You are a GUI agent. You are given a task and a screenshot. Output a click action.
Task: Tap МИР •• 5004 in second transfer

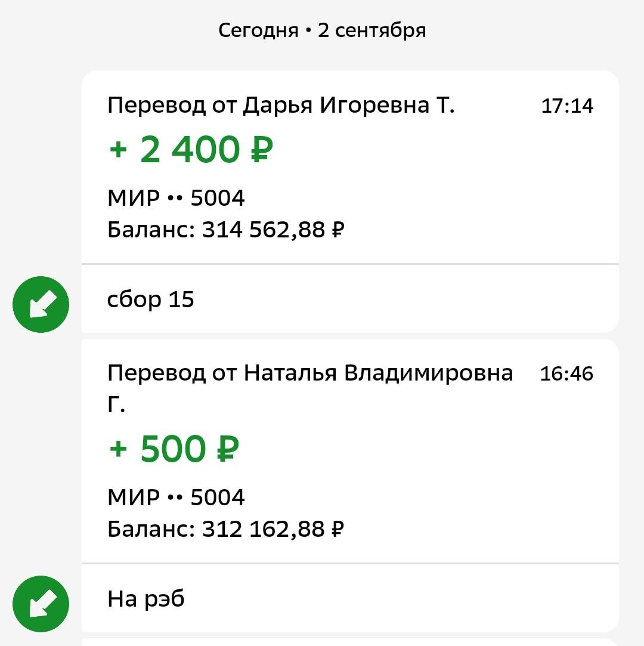click(176, 497)
